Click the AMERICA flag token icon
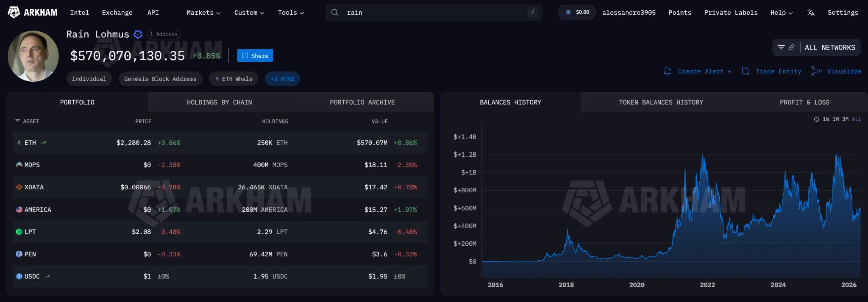Image resolution: width=868 pixels, height=302 pixels. click(x=19, y=210)
